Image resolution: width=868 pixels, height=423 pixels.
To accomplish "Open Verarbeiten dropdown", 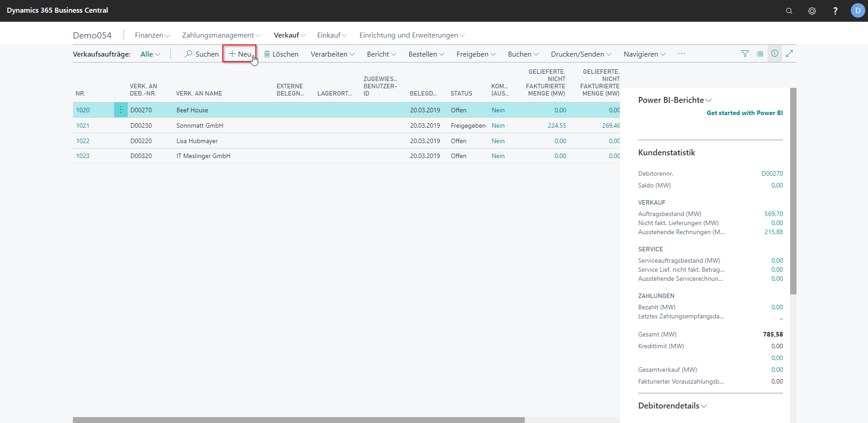I will tap(333, 54).
